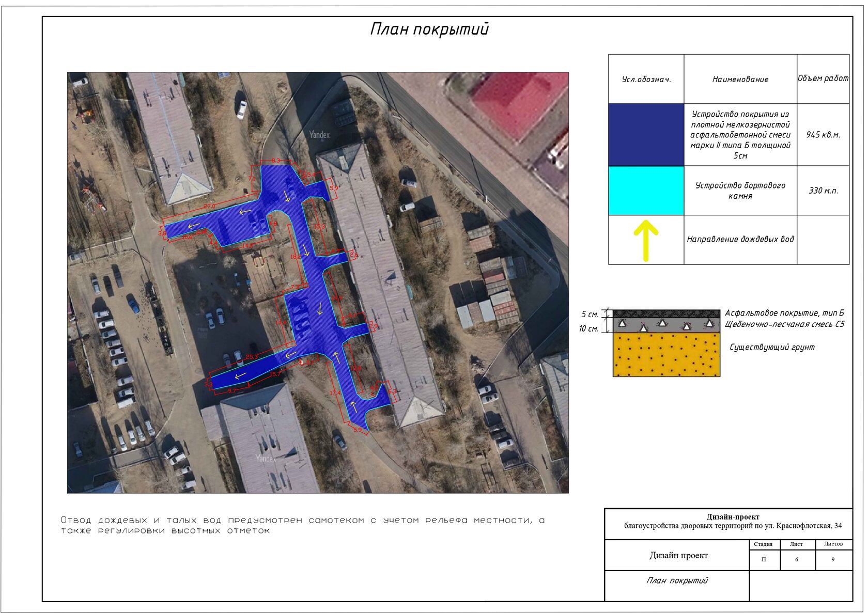Click the orange existing soil layer in the section
Image resolution: width=868 pixels, height=613 pixels.
tap(667, 354)
